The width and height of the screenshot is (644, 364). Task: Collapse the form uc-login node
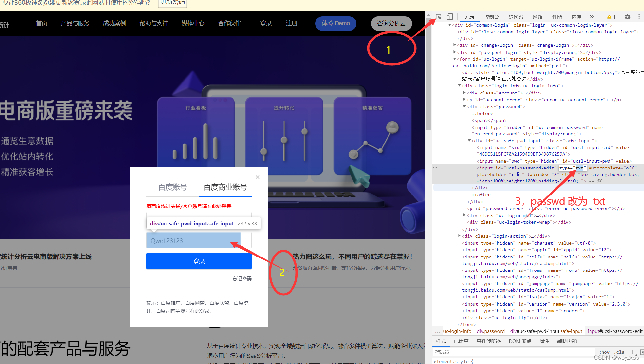454,59
